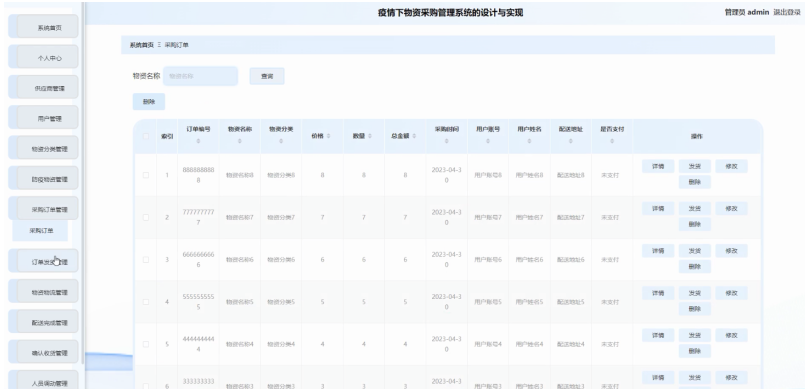Open 系统首页 in the sidebar
Screen dimensions: 805x390
pos(44,27)
